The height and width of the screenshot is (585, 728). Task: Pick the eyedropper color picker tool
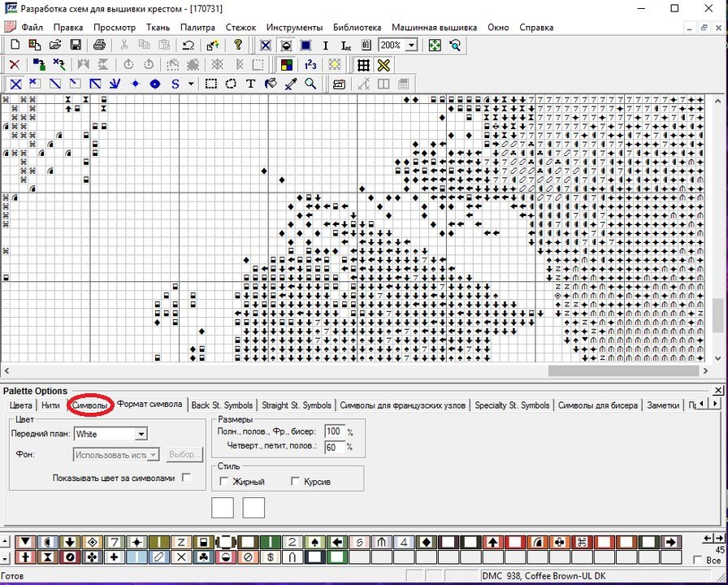click(x=290, y=84)
